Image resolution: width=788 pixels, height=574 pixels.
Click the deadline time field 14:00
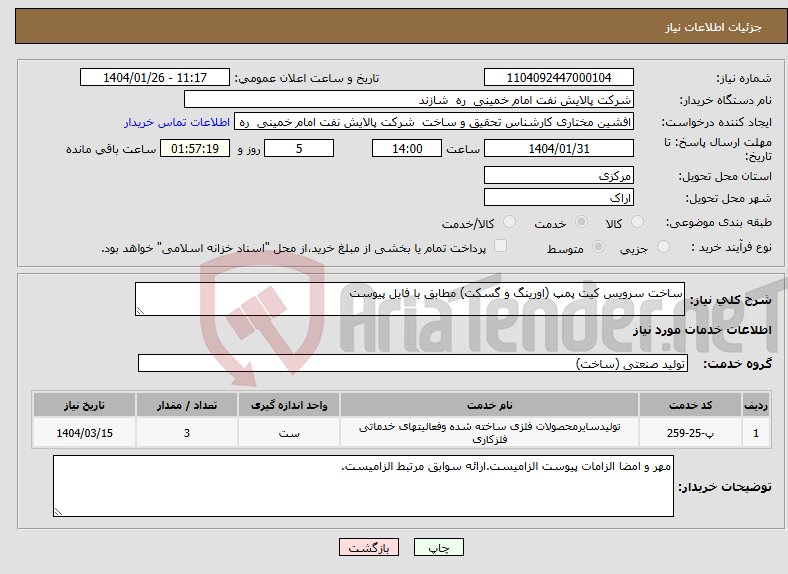click(407, 148)
